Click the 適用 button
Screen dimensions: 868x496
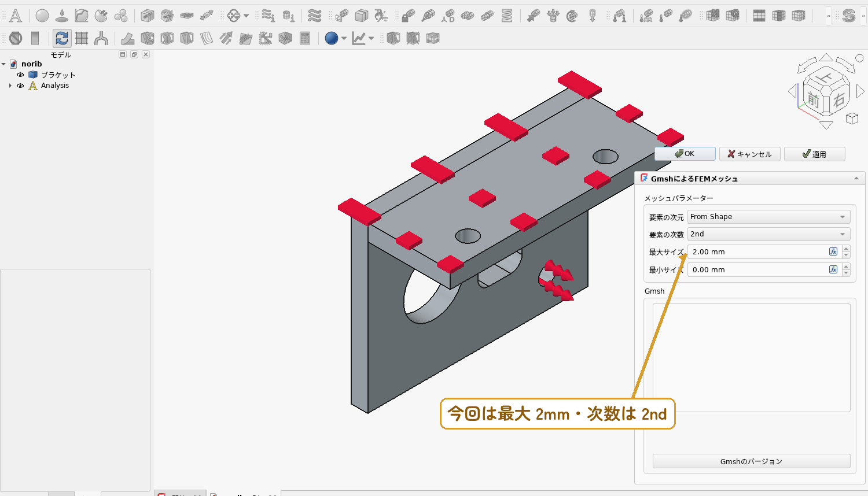[815, 154]
